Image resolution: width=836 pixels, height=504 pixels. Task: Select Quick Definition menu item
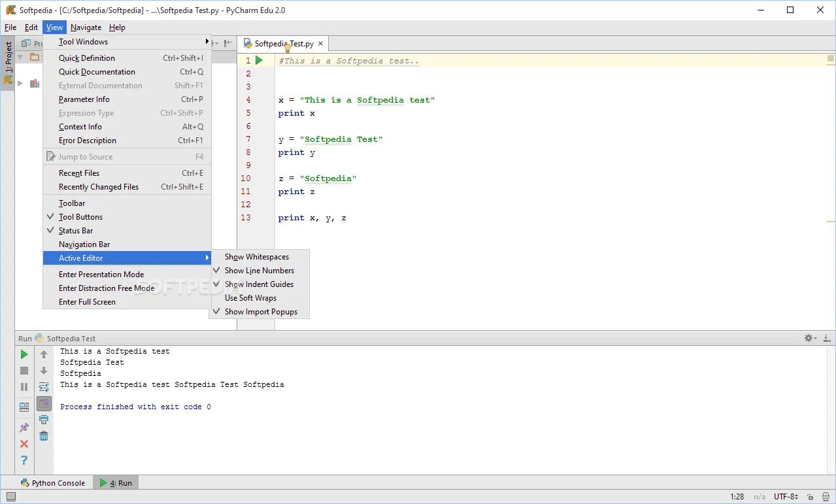click(x=127, y=58)
